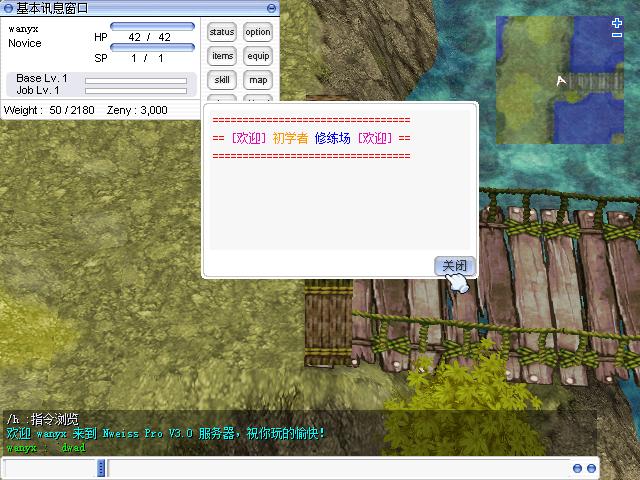Click the whisper name input box
Viewport: 640px width, 480px height.
[x=50, y=468]
